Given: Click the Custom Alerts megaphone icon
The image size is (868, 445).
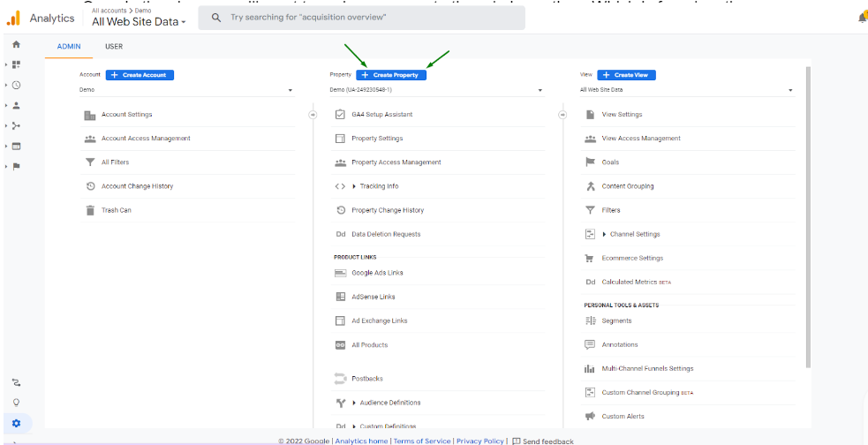Looking at the screenshot, I should pyautogui.click(x=590, y=416).
